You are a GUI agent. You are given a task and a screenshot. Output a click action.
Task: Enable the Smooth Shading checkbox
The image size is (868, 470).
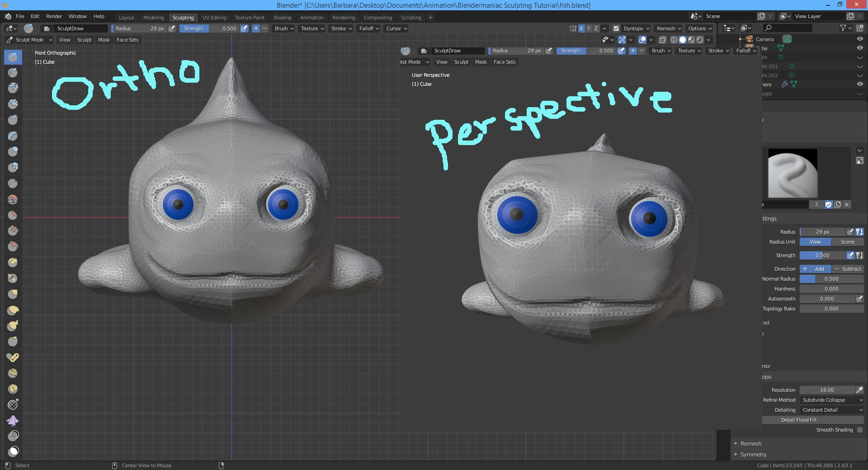[x=859, y=430]
